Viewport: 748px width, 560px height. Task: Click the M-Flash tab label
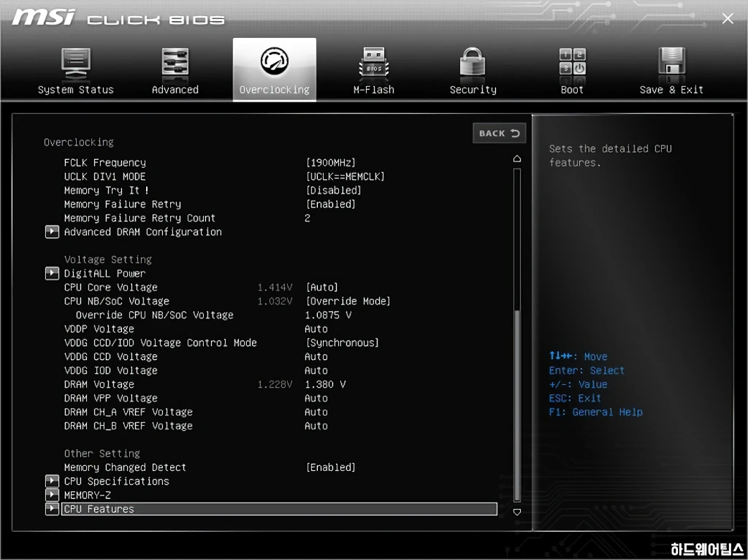(x=373, y=90)
